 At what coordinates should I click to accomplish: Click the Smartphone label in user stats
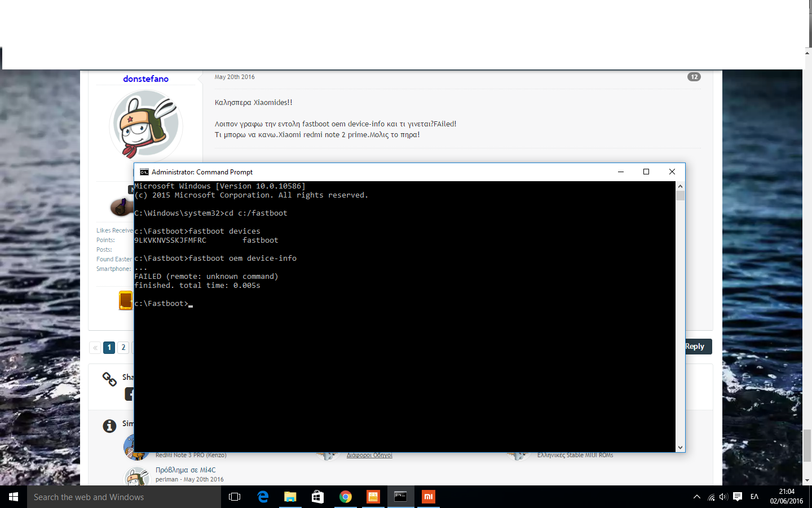point(113,269)
